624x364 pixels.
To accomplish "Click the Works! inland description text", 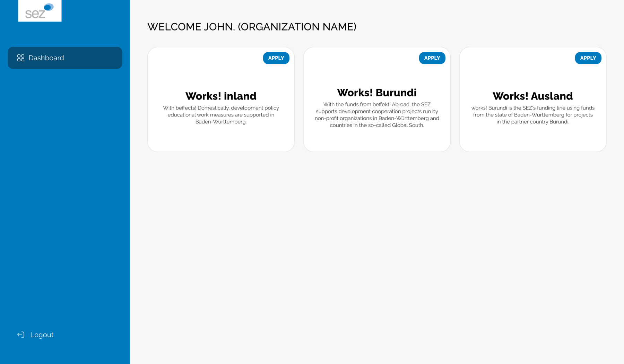I will (x=221, y=115).
